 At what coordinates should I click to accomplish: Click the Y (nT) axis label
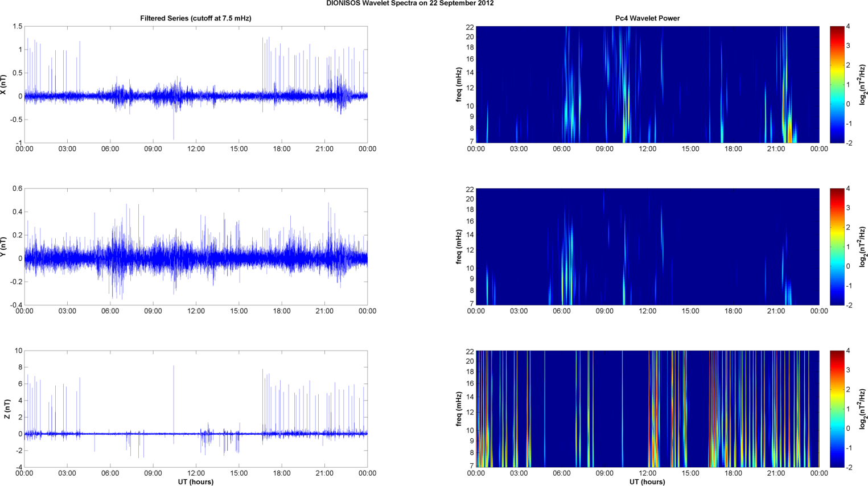pos(4,247)
